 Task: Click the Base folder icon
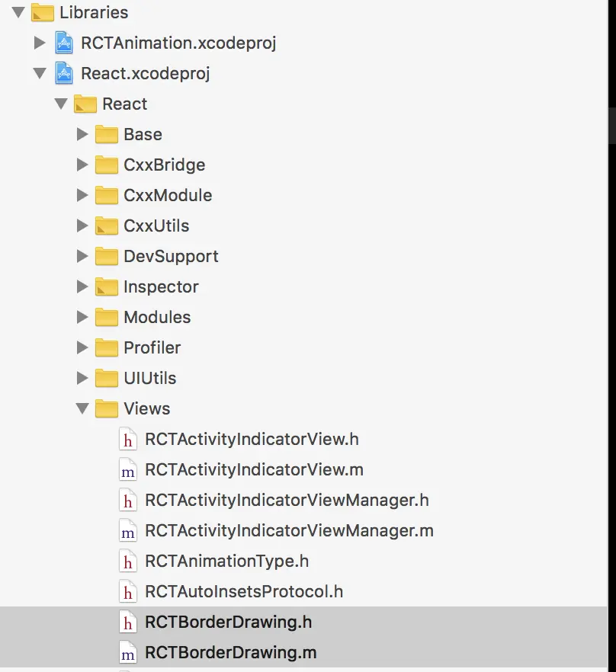(107, 134)
